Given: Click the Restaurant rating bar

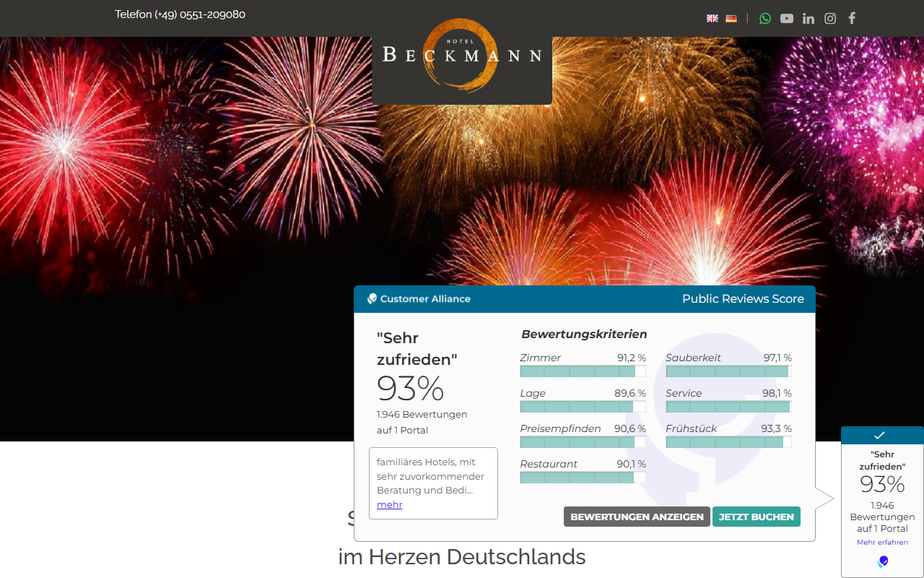Looking at the screenshot, I should tap(583, 478).
